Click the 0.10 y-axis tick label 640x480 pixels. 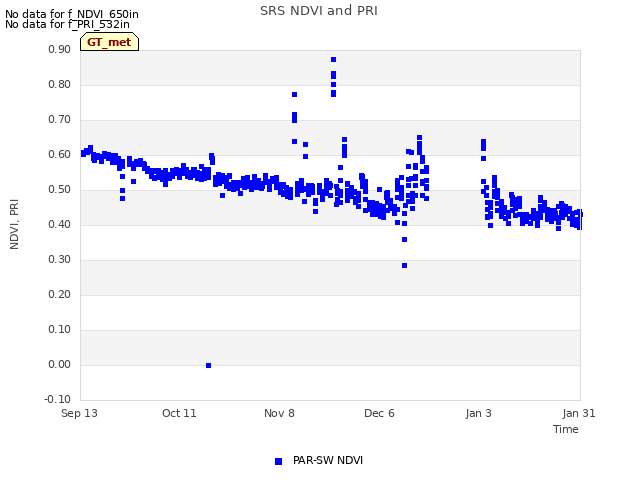point(60,330)
